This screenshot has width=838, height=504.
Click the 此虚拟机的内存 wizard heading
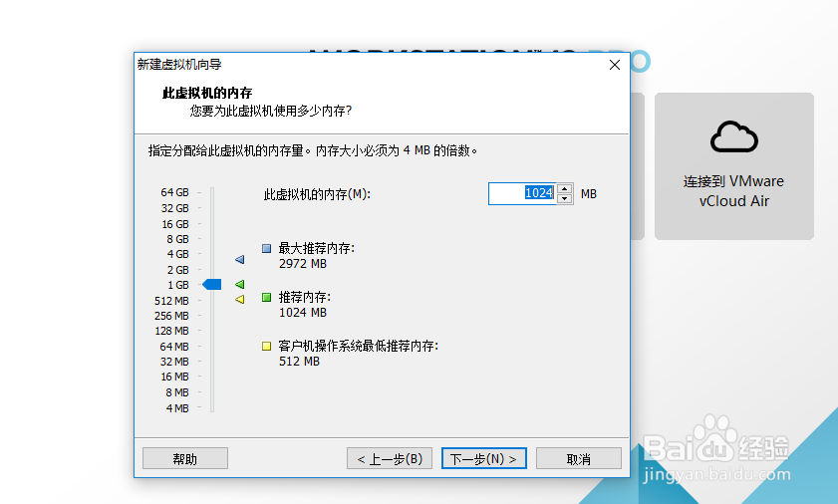click(207, 93)
